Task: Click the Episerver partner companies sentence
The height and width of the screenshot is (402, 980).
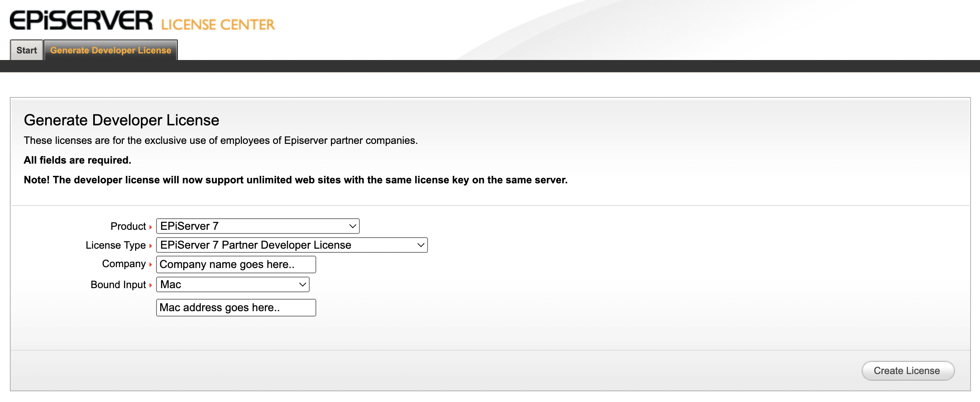Action: (x=221, y=140)
